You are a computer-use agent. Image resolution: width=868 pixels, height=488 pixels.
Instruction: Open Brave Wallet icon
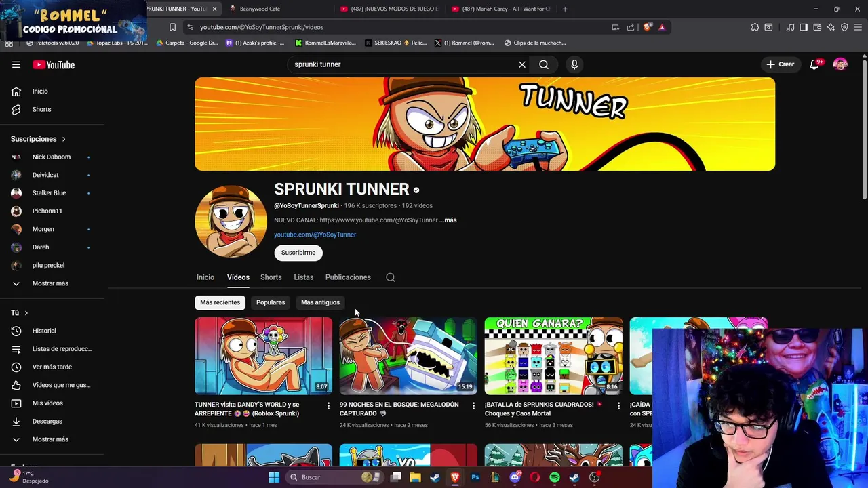[x=817, y=27]
